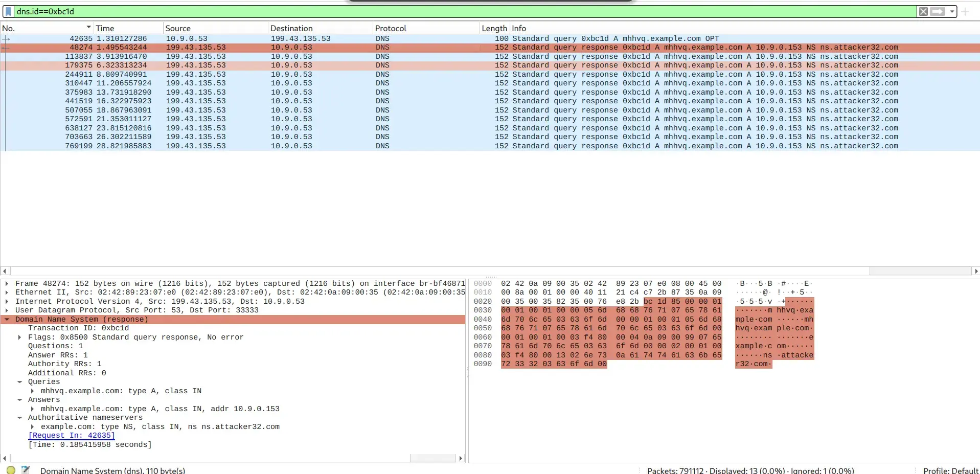Sort packets by the Source column header
Screen dimensions: 980x474
click(x=216, y=28)
